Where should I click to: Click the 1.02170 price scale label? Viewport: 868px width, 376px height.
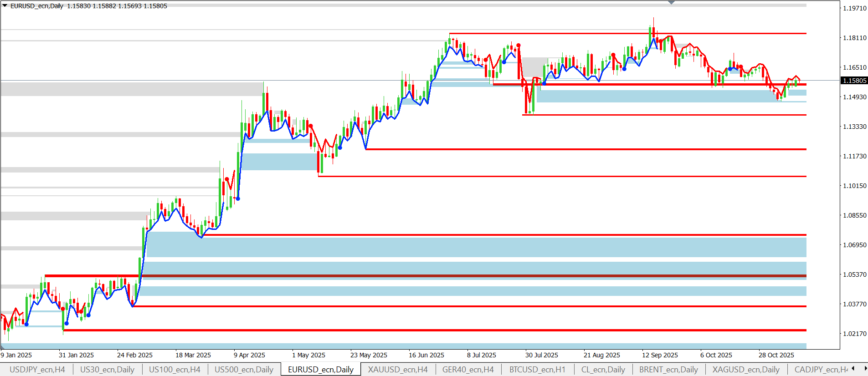(x=855, y=334)
